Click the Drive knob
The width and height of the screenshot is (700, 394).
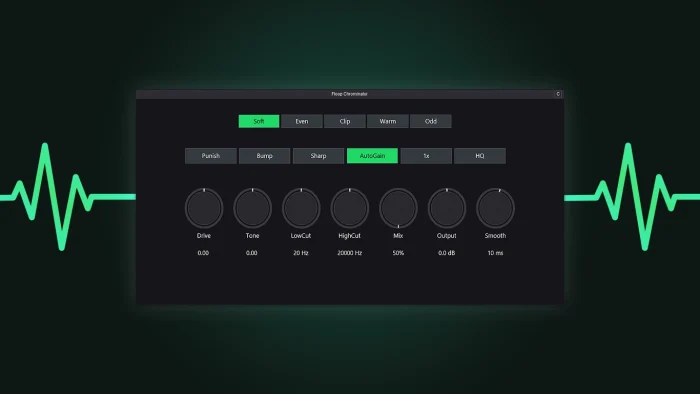click(x=204, y=208)
